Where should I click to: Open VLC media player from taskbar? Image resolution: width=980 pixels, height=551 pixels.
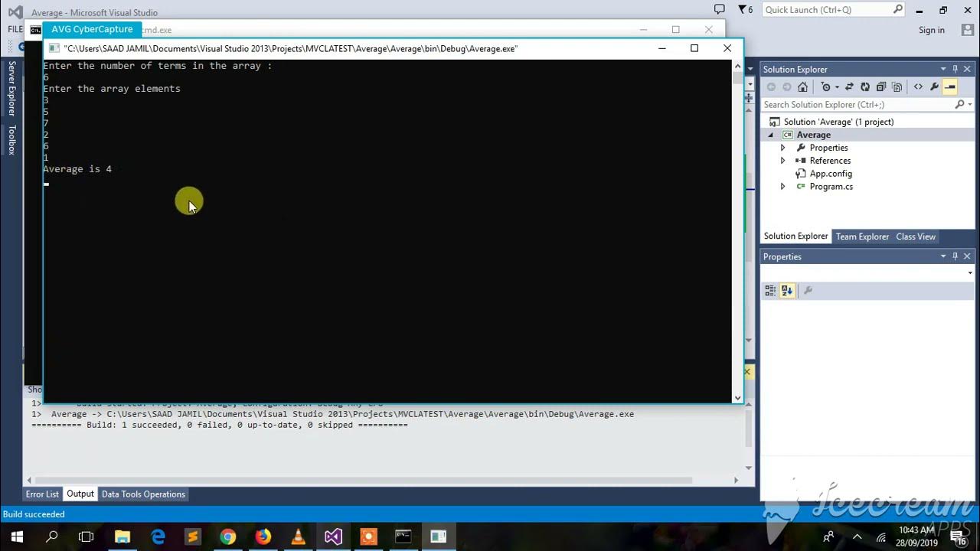click(x=299, y=536)
